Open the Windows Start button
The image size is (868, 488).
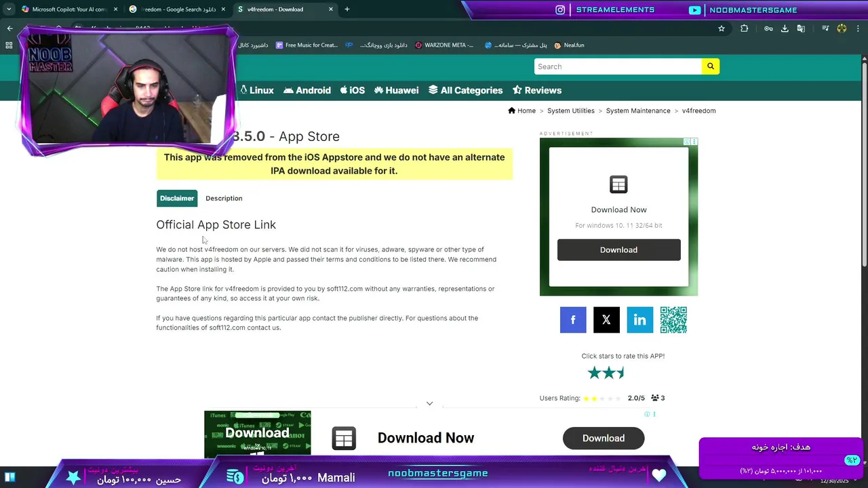coord(9,478)
